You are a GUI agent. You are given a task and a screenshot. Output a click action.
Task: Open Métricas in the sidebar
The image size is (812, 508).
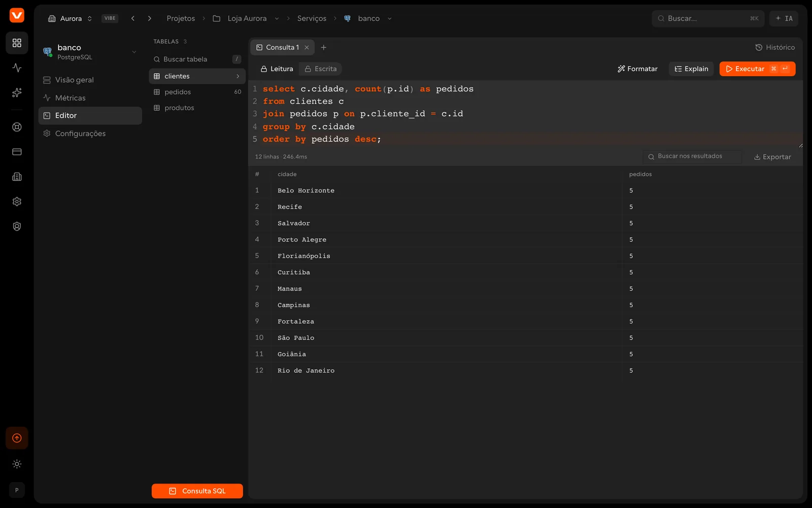coord(90,98)
